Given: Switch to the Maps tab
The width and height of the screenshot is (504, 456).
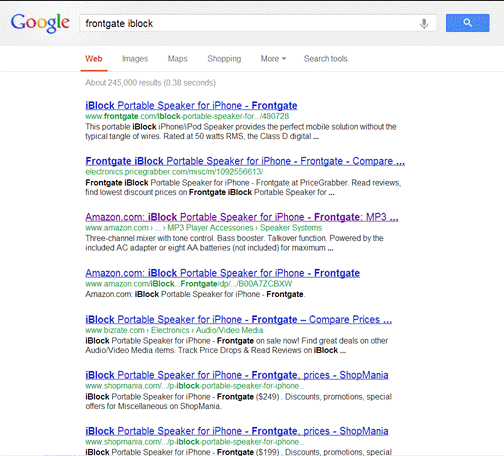Looking at the screenshot, I should (177, 59).
